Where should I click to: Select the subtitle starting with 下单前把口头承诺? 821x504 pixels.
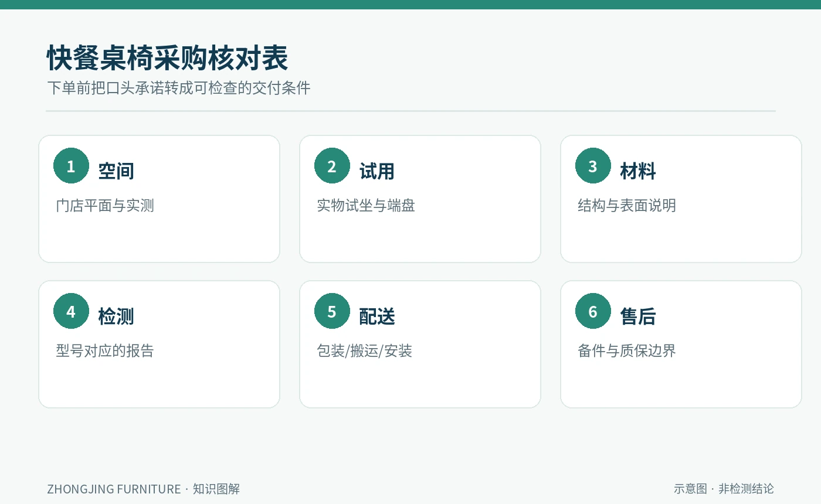tap(179, 88)
